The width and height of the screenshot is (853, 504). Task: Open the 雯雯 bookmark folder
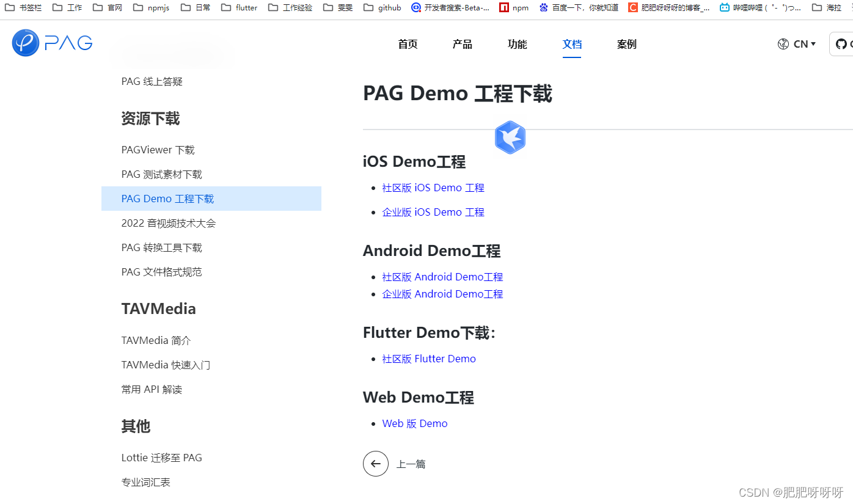tap(338, 8)
